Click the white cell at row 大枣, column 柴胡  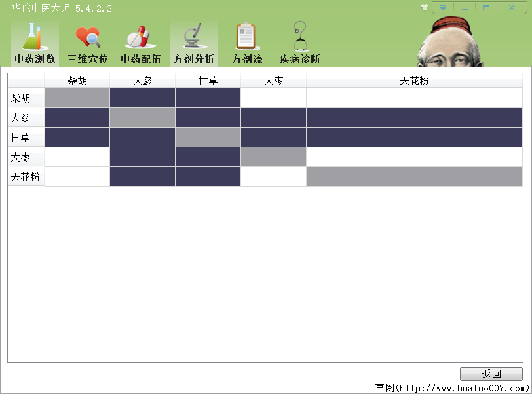pyautogui.click(x=77, y=157)
